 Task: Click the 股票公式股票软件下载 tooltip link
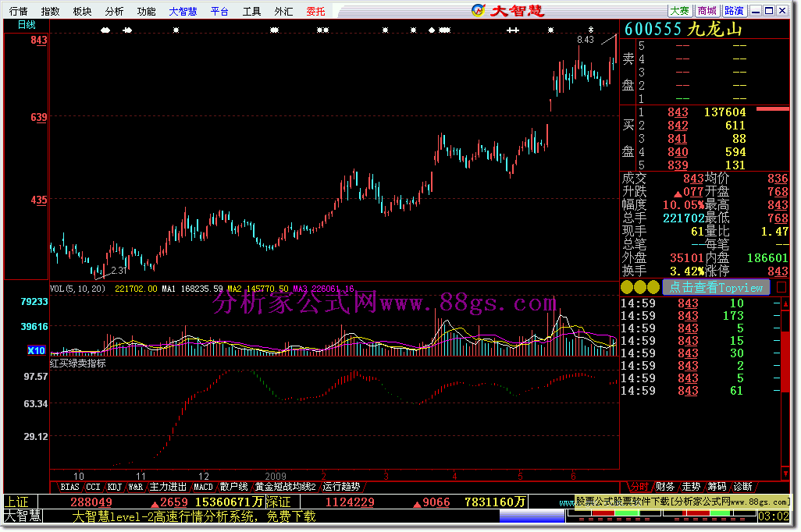682,502
